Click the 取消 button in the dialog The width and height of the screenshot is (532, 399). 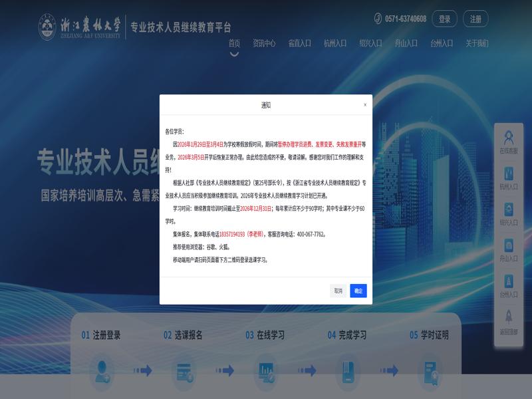pos(338,291)
